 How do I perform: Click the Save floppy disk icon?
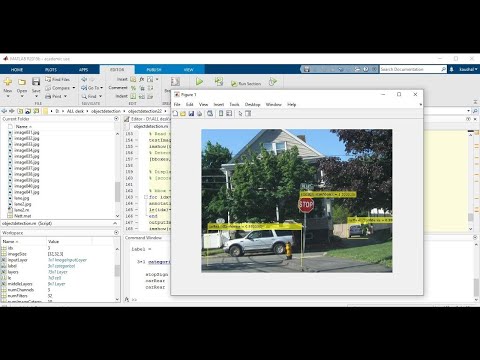(36, 82)
